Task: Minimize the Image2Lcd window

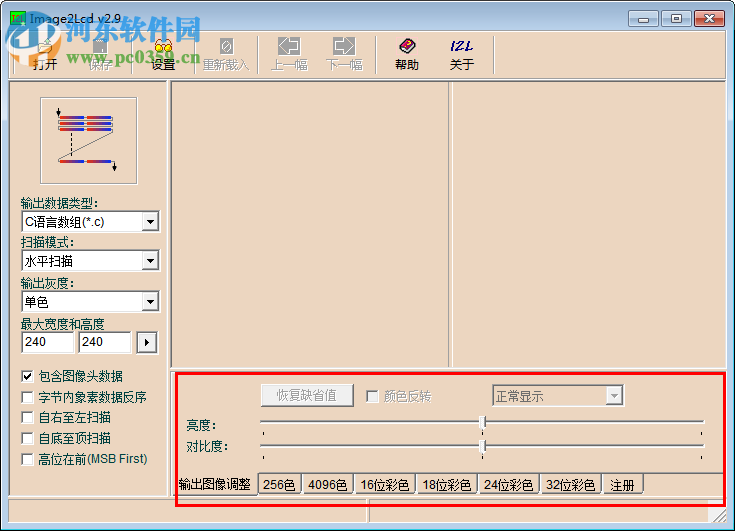Action: [x=644, y=19]
